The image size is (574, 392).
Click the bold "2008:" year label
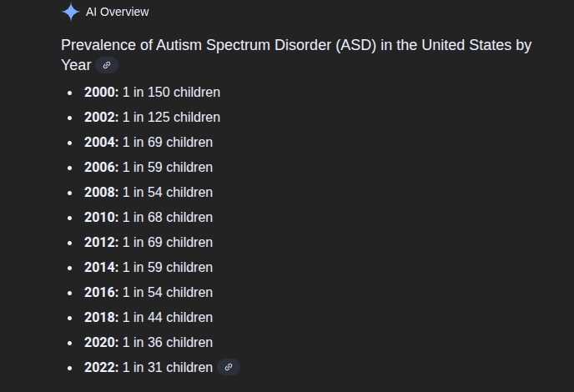pos(101,192)
